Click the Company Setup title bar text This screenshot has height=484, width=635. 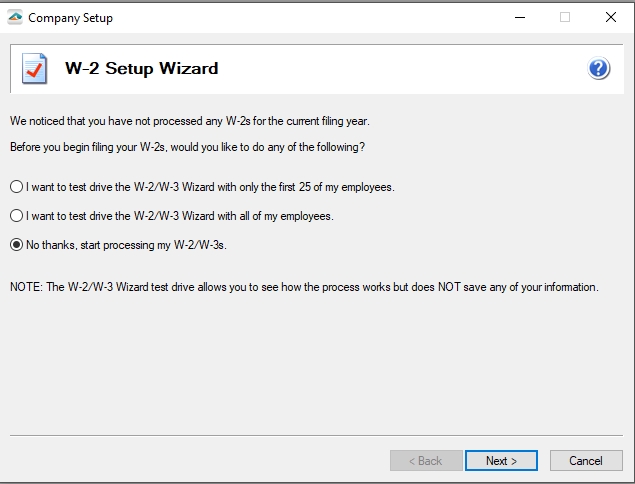pyautogui.click(x=70, y=18)
